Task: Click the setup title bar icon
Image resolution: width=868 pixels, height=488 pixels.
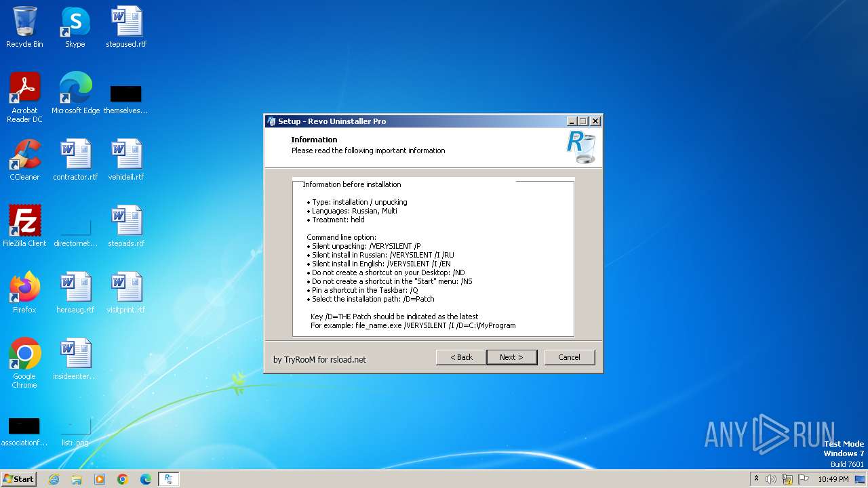Action: pos(271,121)
